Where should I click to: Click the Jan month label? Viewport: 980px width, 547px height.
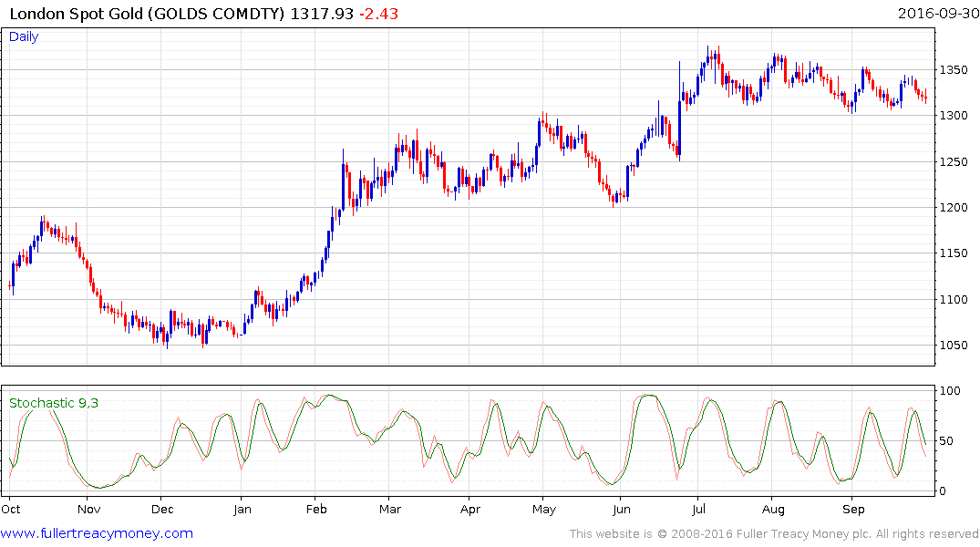242,509
